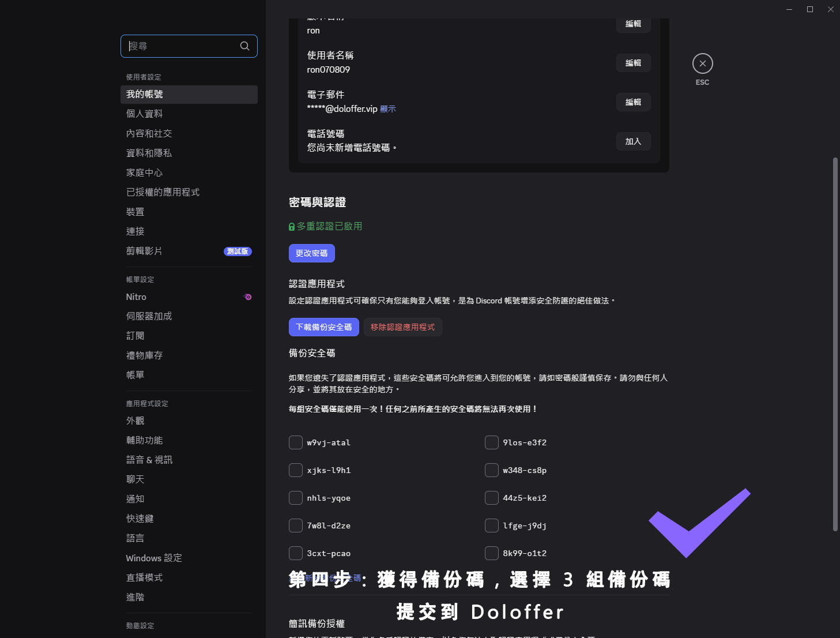Click the settings page vertical scrollbar
This screenshot has width=840, height=638.
pyautogui.click(x=835, y=344)
